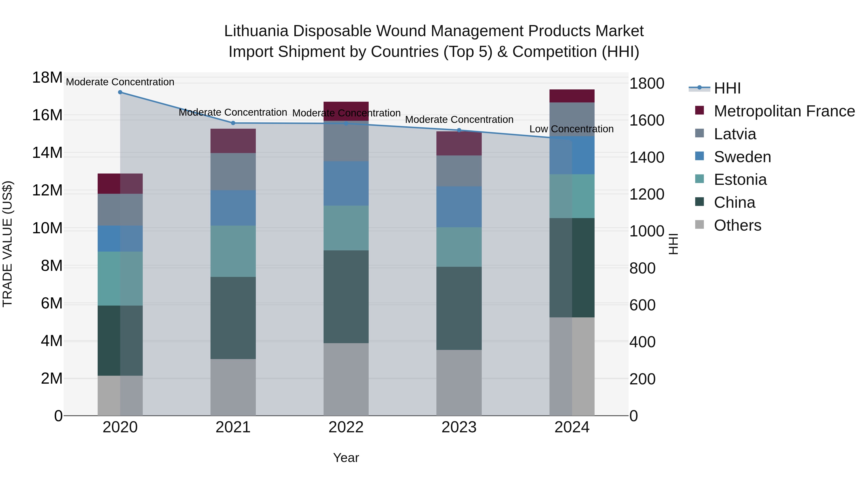Click the 'Low Concentration' annotation

(571, 129)
